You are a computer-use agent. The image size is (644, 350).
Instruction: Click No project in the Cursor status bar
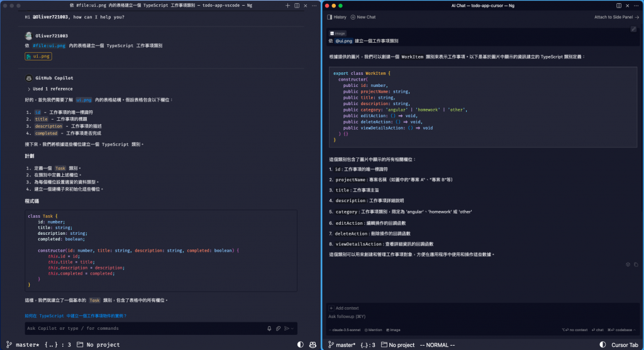pos(397,345)
